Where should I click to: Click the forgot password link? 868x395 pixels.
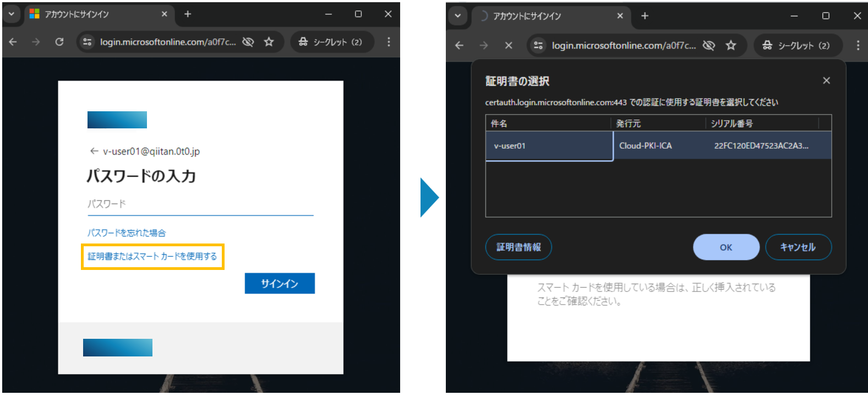127,233
